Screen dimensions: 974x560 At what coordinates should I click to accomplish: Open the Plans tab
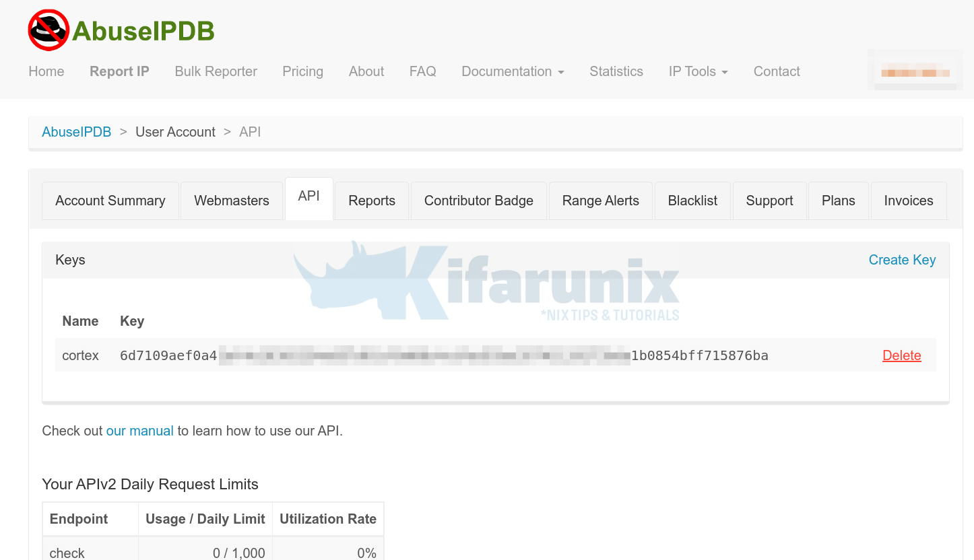[x=839, y=201]
